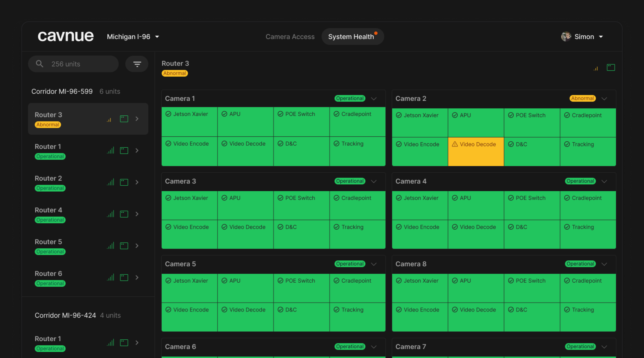
Task: Click the Camera 2 Video Decode warning tile
Action: (x=476, y=152)
